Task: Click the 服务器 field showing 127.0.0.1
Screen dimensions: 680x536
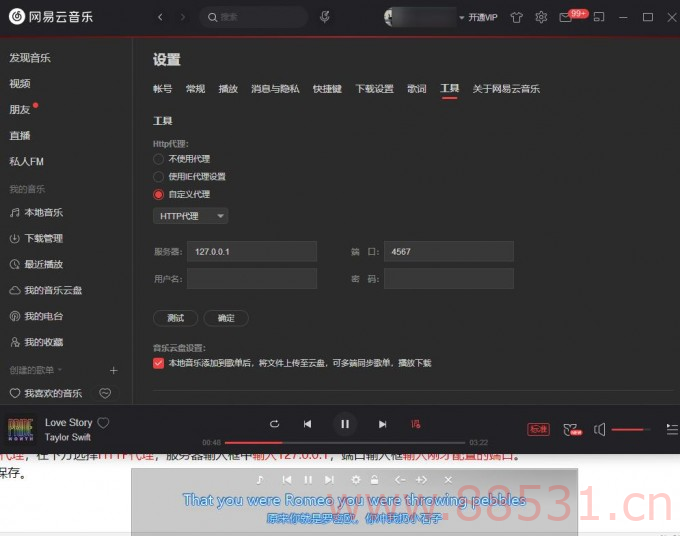Action: pyautogui.click(x=252, y=252)
